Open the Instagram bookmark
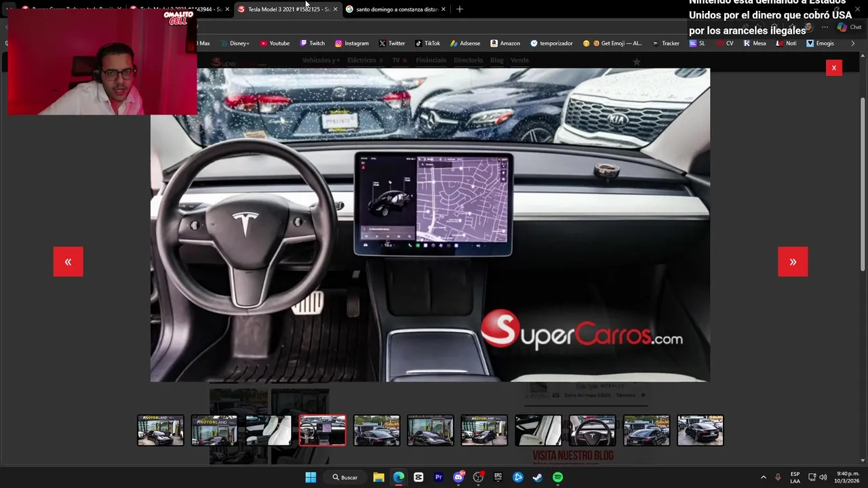 coord(351,43)
